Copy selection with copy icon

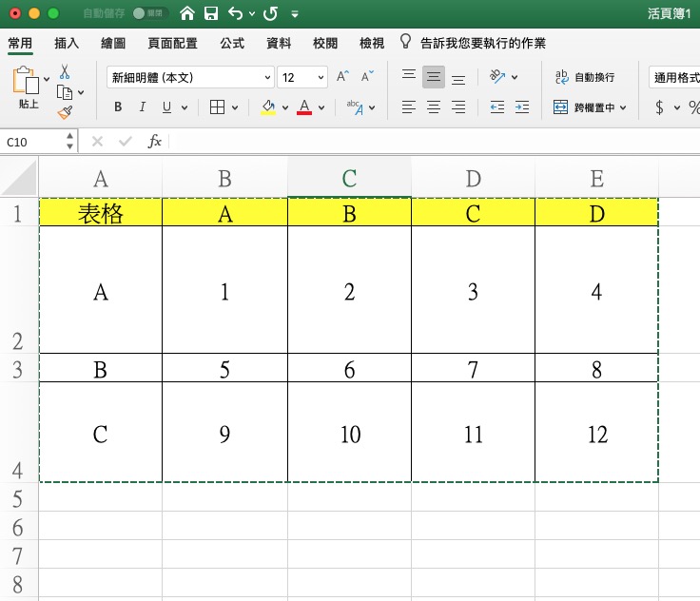point(65,92)
